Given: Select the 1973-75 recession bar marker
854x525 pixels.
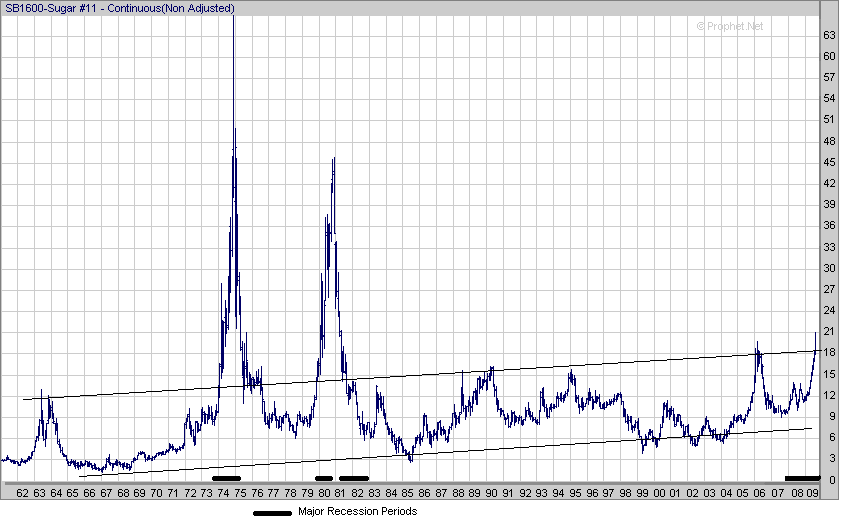Looking at the screenshot, I should pos(226,479).
